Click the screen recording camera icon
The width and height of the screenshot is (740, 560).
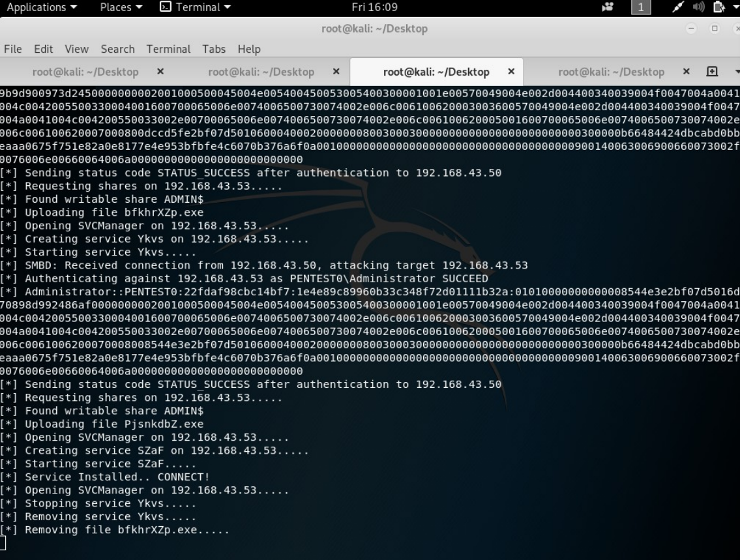click(x=608, y=7)
